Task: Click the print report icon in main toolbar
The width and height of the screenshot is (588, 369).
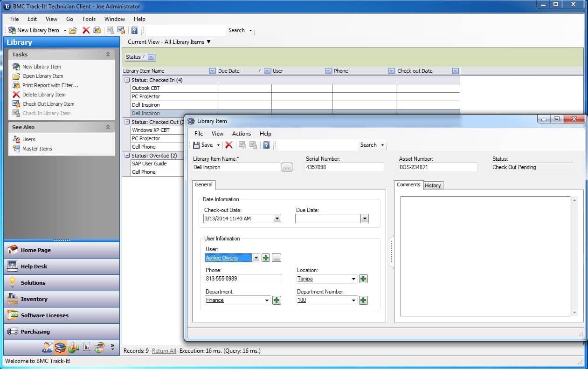Action: click(97, 30)
